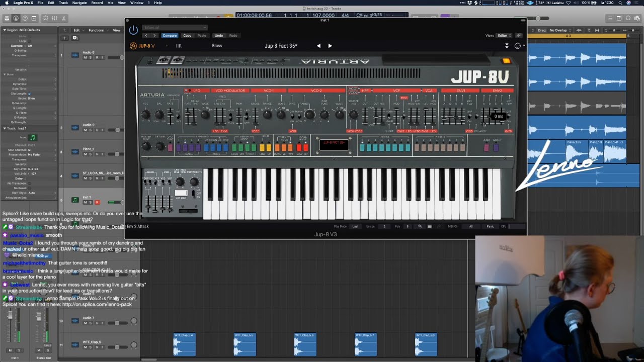Collapse the More section in Inspector
The image size is (644, 362).
coord(5,74)
